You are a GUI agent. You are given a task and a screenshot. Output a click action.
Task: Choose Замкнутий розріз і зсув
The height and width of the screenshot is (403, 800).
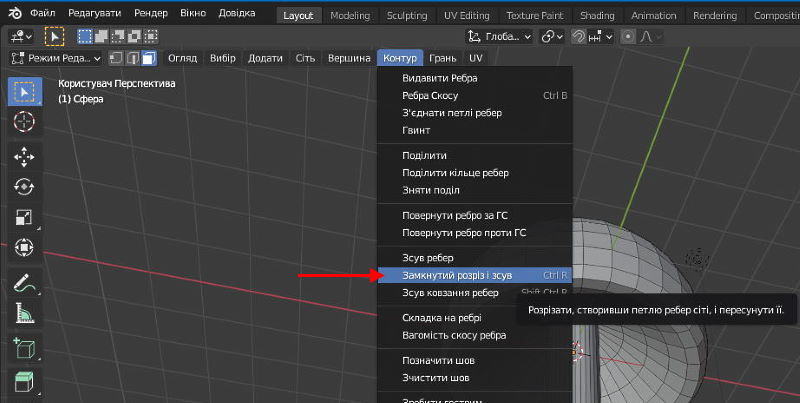click(x=474, y=275)
